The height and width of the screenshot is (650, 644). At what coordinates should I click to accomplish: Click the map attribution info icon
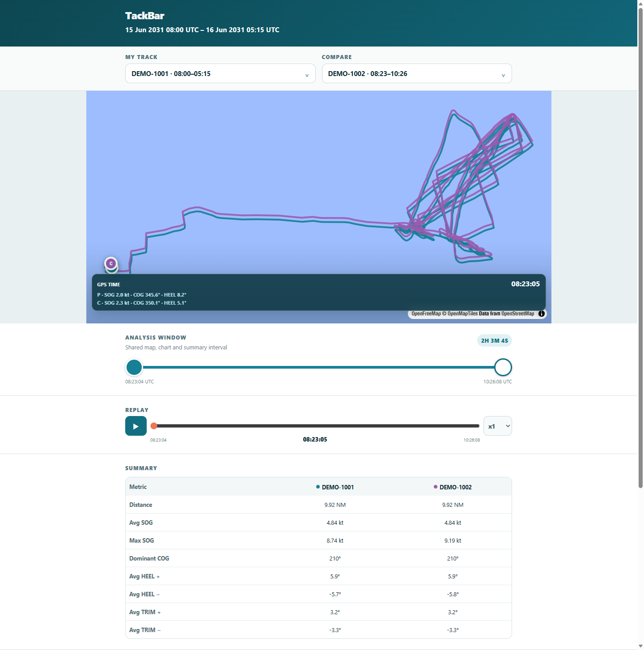[542, 314]
